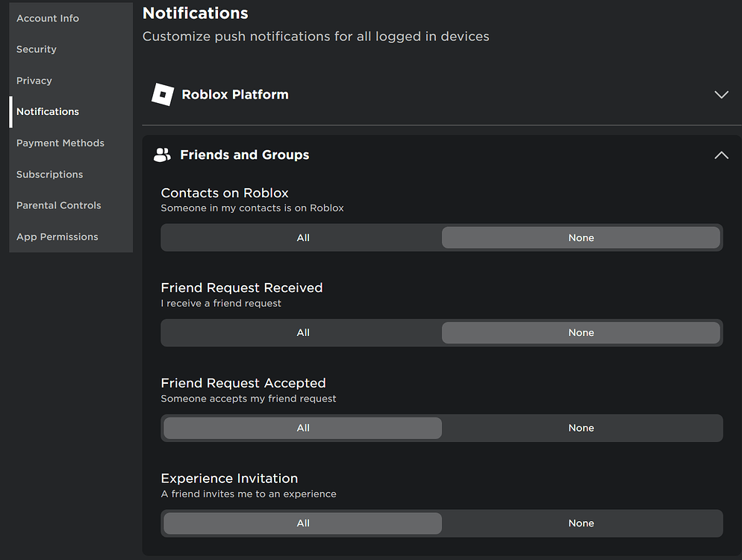Click the Friends and Groups people icon
Viewport: 742px width, 560px height.
tap(162, 155)
